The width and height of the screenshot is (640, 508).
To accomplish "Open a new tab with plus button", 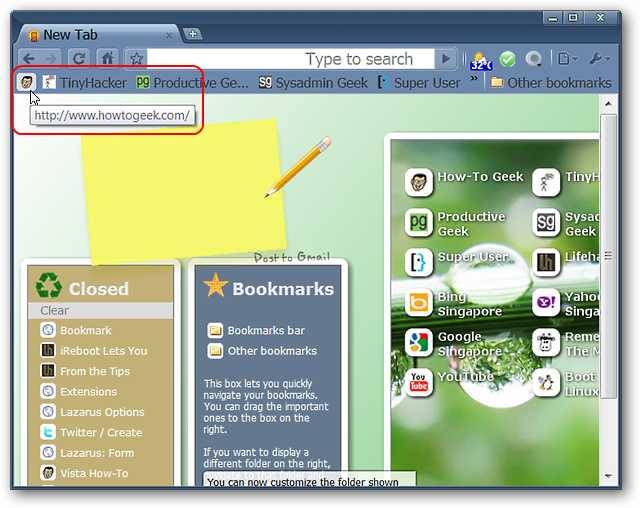I will (x=193, y=34).
